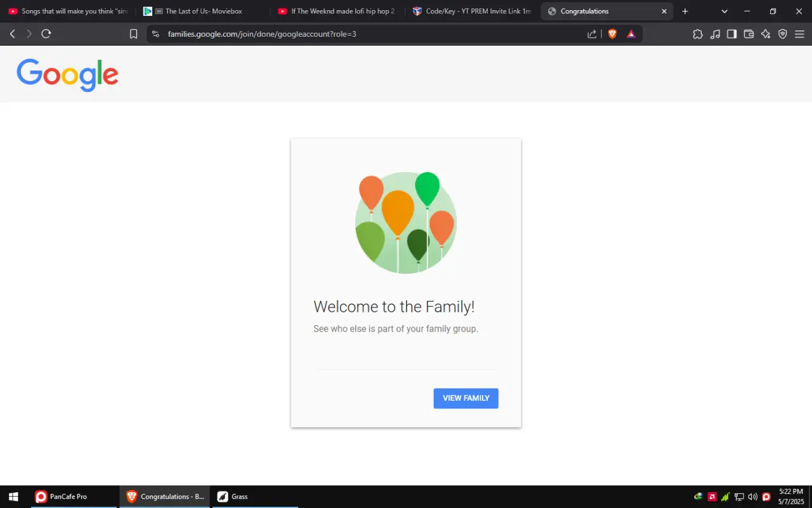Open the Extensions puzzle-piece menu
The width and height of the screenshot is (812, 508).
pos(698,34)
